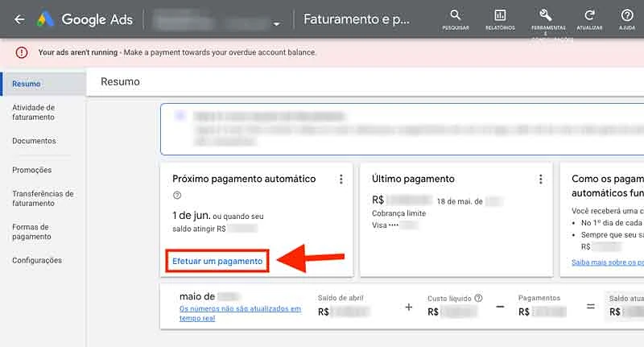Click the Visa card info line
Image resolution: width=644 pixels, height=347 pixels.
(x=394, y=225)
